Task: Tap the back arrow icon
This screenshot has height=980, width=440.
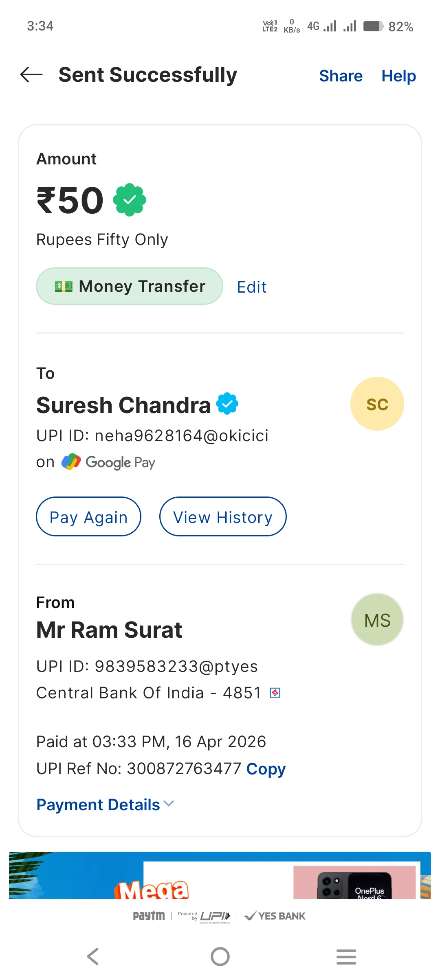Action: (31, 75)
